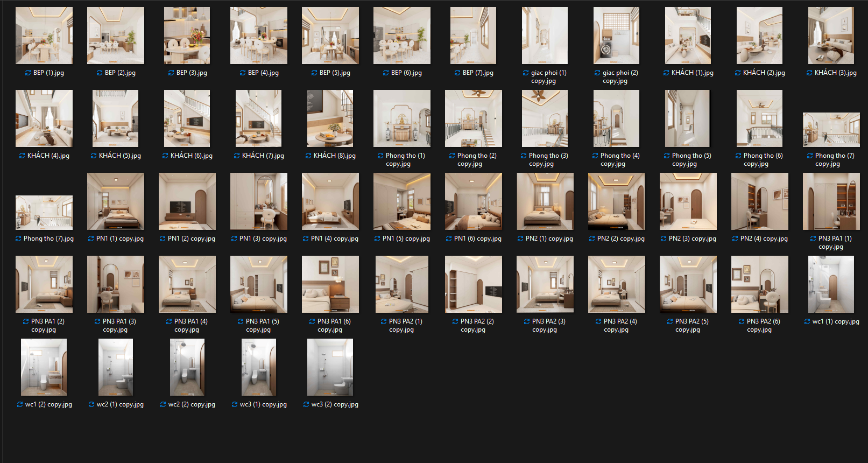Choose PN1 (5) copy.jpg bedroom render
This screenshot has width=868, height=463.
tap(402, 201)
